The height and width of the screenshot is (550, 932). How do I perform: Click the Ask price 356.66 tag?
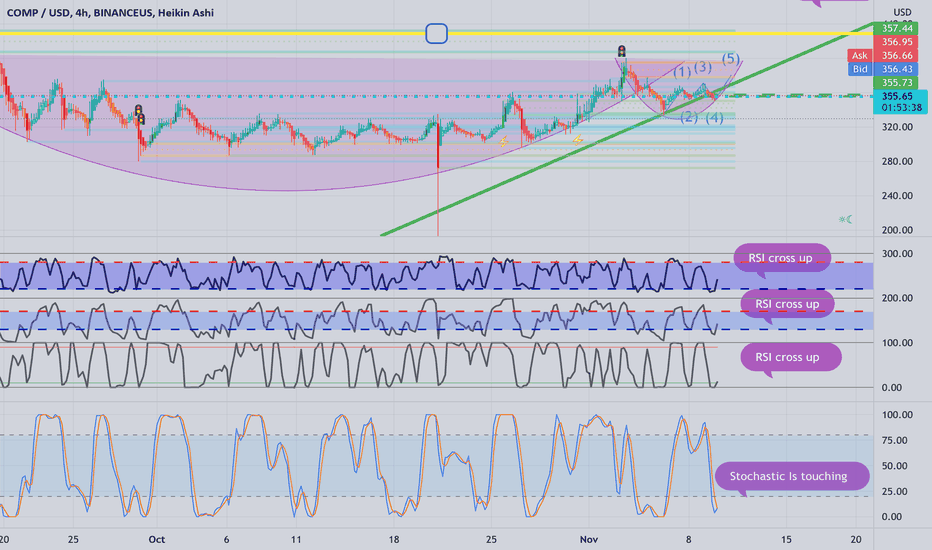[897, 55]
